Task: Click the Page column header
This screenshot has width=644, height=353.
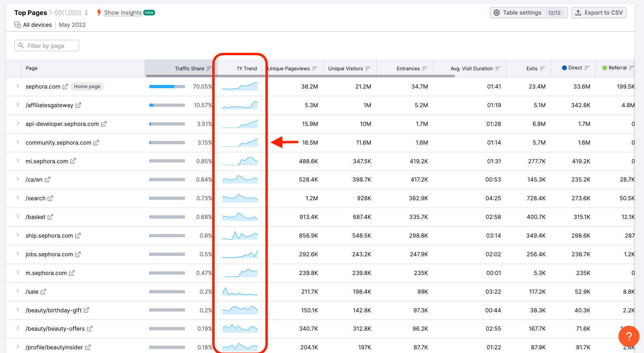Action: tap(32, 68)
